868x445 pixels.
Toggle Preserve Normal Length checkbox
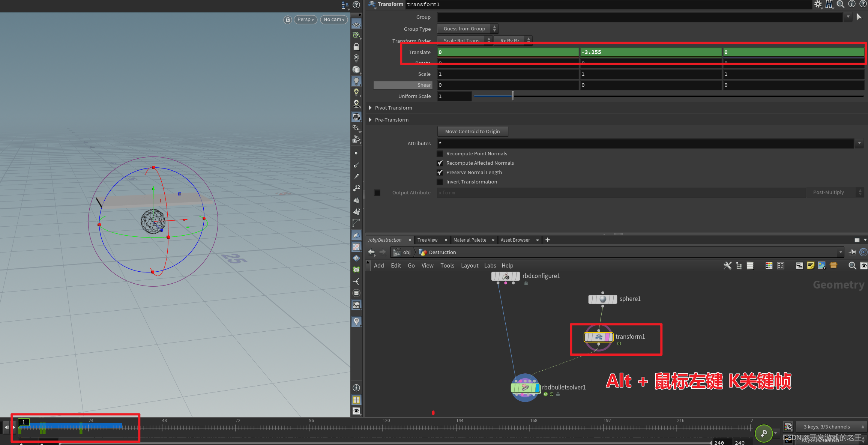(x=440, y=173)
